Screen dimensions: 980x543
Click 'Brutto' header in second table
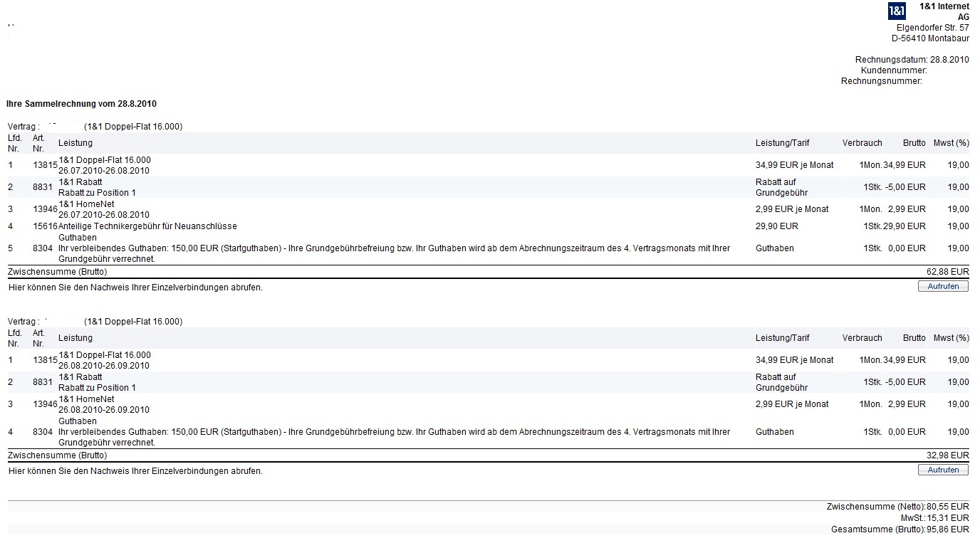point(914,338)
